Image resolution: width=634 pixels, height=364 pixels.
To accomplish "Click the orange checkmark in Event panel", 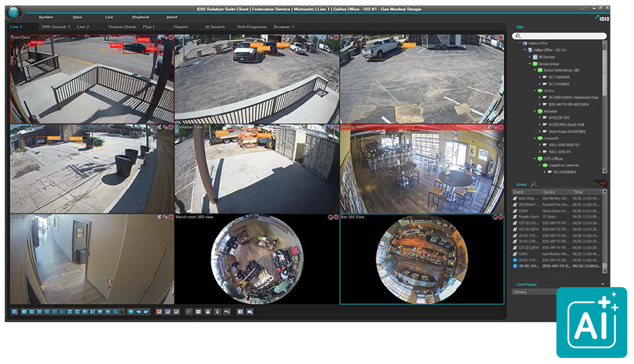I will point(603,184).
